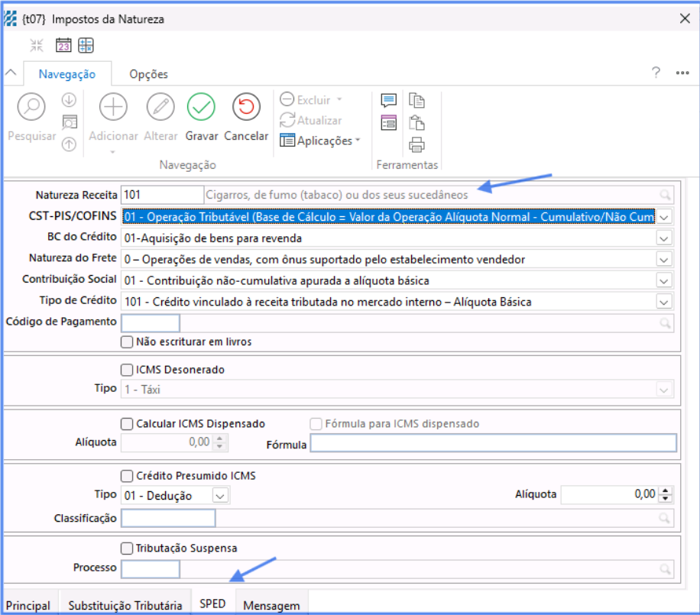Enable the ICMS Desonerado checkbox
The image size is (700, 615).
pyautogui.click(x=127, y=370)
